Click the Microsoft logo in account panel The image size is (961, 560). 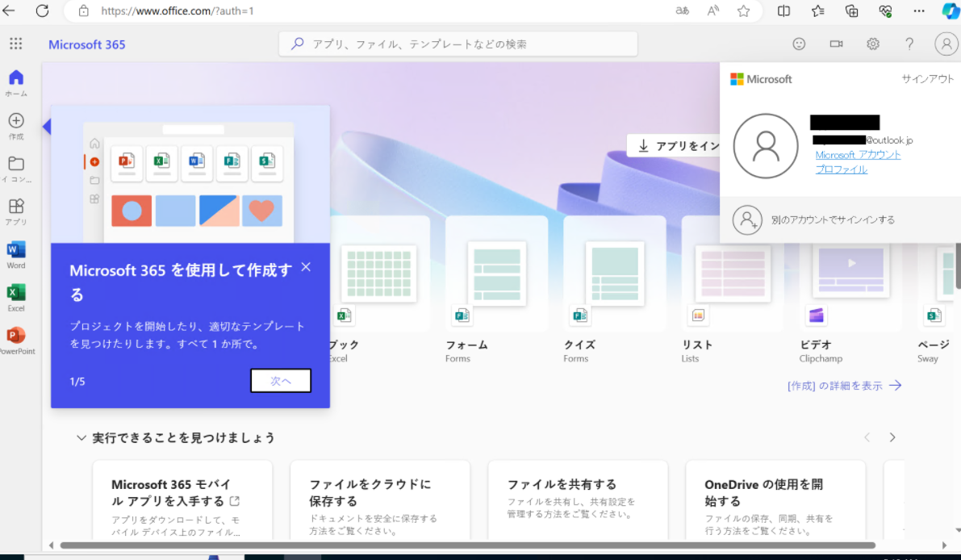[x=761, y=79]
